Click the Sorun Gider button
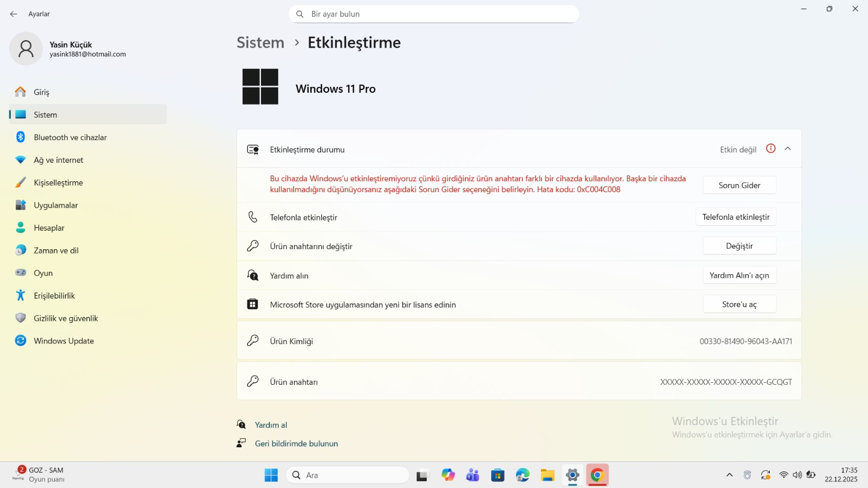This screenshot has width=868, height=488. (x=739, y=185)
